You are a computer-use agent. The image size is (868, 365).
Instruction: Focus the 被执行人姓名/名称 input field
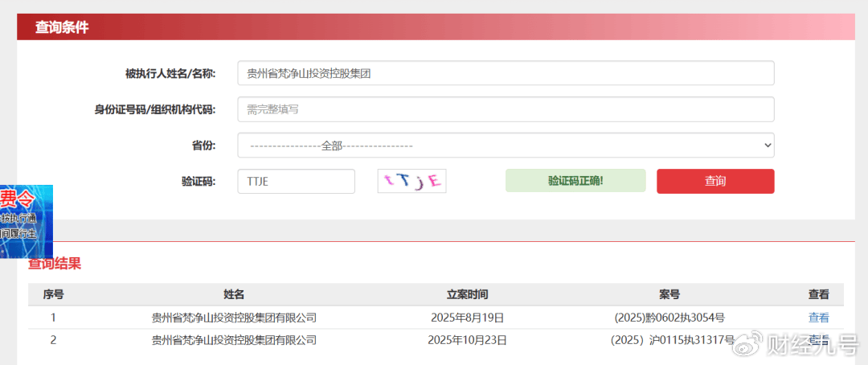(505, 73)
